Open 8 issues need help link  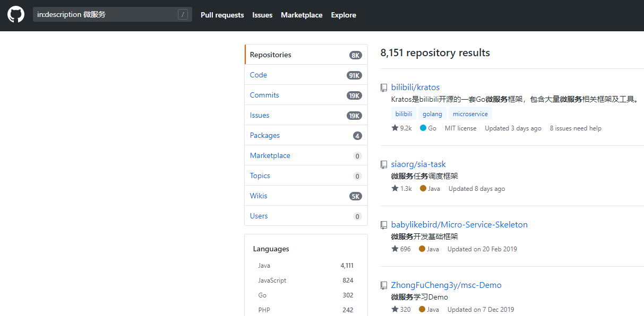[576, 128]
